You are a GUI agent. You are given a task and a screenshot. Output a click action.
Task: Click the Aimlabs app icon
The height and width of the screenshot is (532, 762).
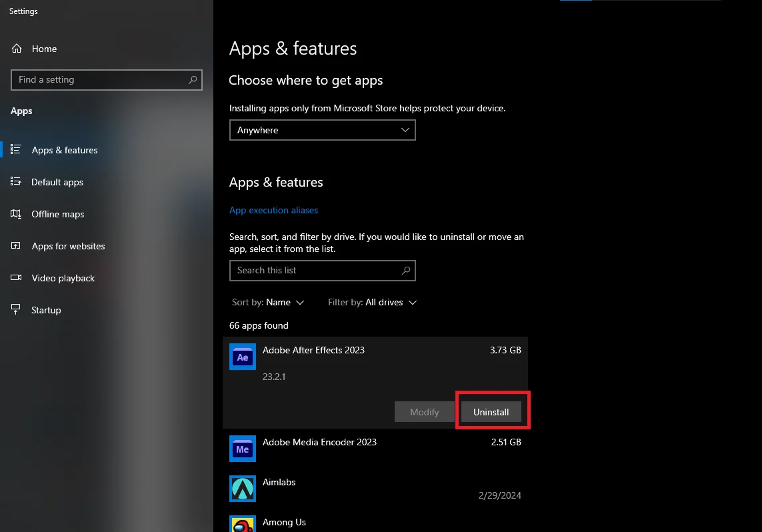pos(243,489)
